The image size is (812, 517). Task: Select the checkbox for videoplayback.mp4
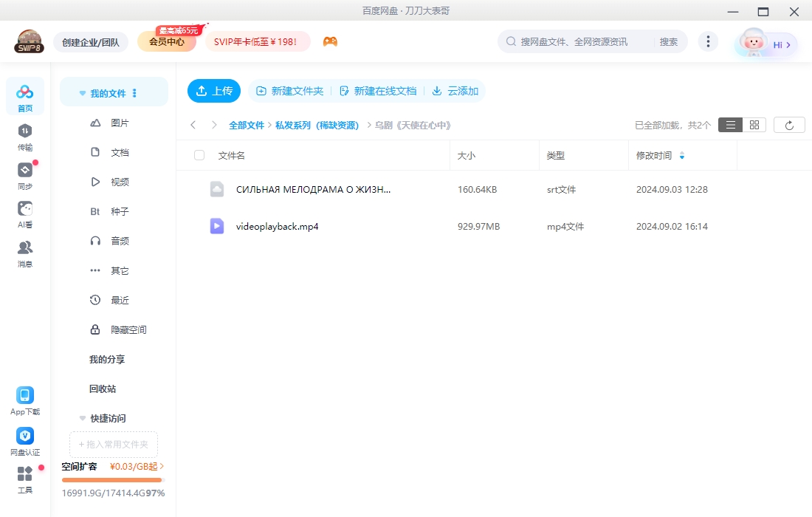[198, 226]
